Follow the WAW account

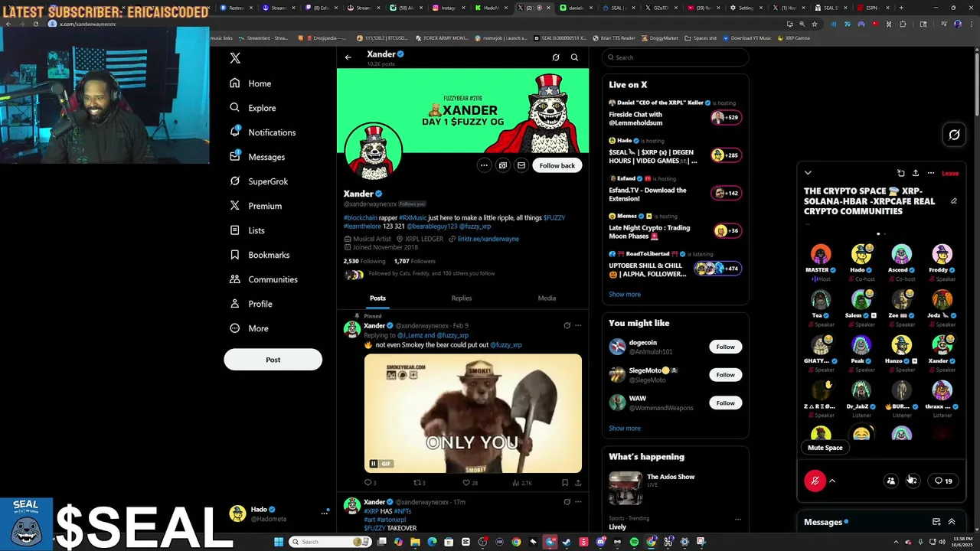pos(725,403)
